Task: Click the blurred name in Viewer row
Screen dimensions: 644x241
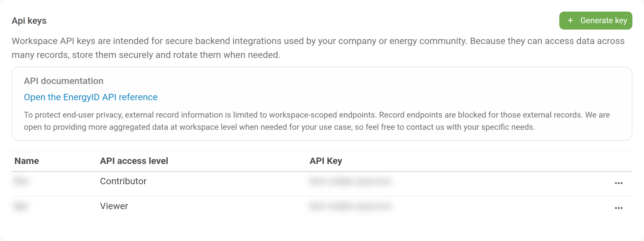Action: [20, 206]
